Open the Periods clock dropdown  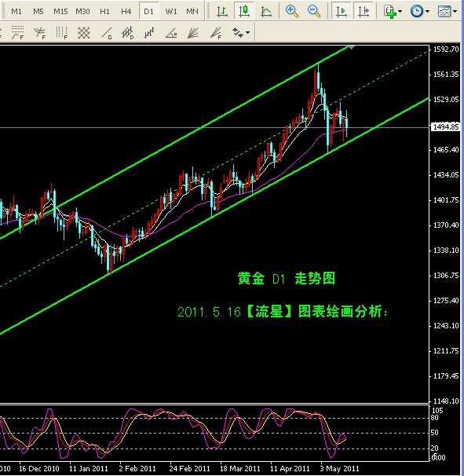[420, 12]
